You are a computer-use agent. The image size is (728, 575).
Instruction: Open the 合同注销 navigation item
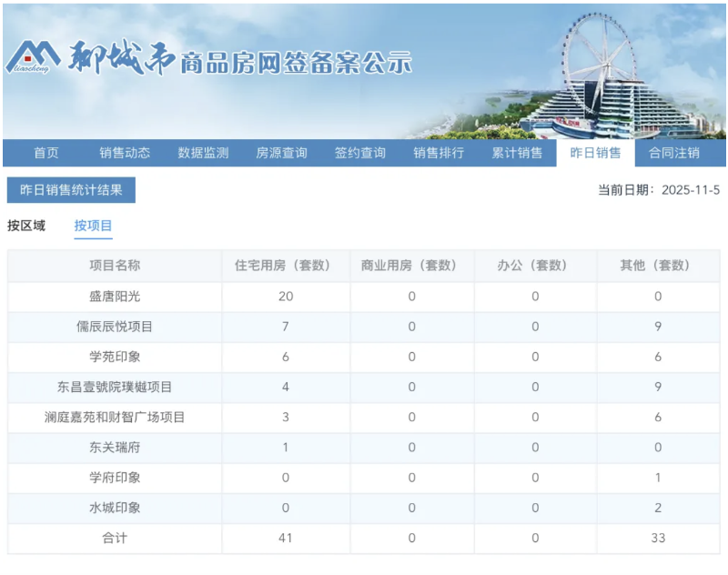tap(675, 153)
